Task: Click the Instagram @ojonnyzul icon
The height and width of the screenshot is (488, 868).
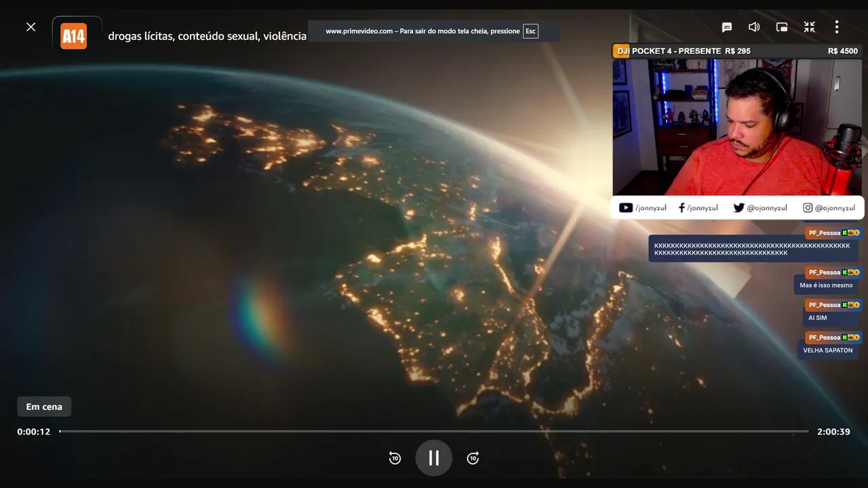Action: click(808, 208)
